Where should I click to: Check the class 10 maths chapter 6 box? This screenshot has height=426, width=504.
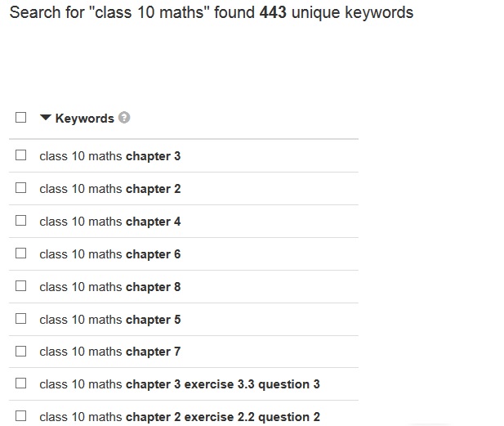click(x=21, y=253)
